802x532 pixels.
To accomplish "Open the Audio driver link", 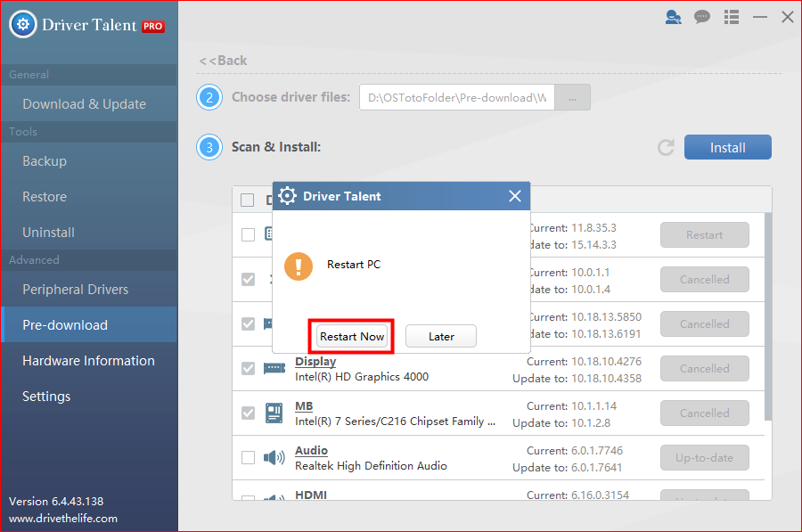I will coord(312,450).
